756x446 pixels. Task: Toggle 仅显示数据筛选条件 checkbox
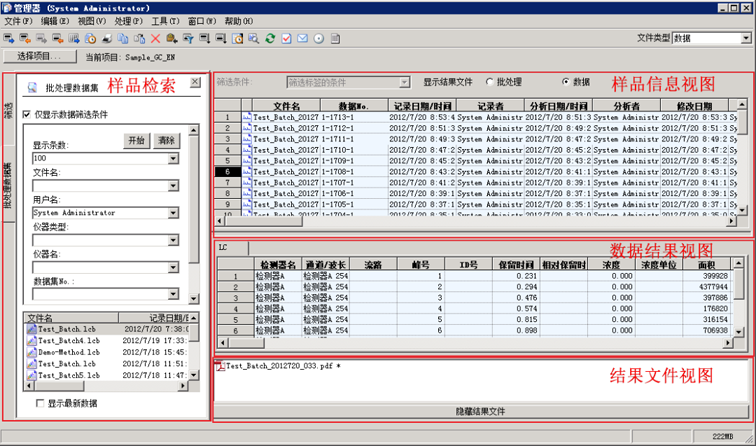27,114
